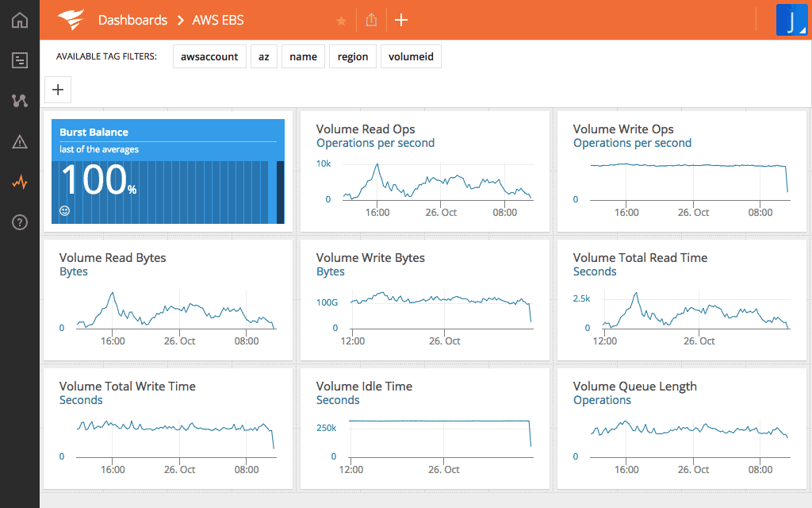The image size is (812, 508).
Task: Click the Volume Read Bytes chart title
Action: coord(113,258)
